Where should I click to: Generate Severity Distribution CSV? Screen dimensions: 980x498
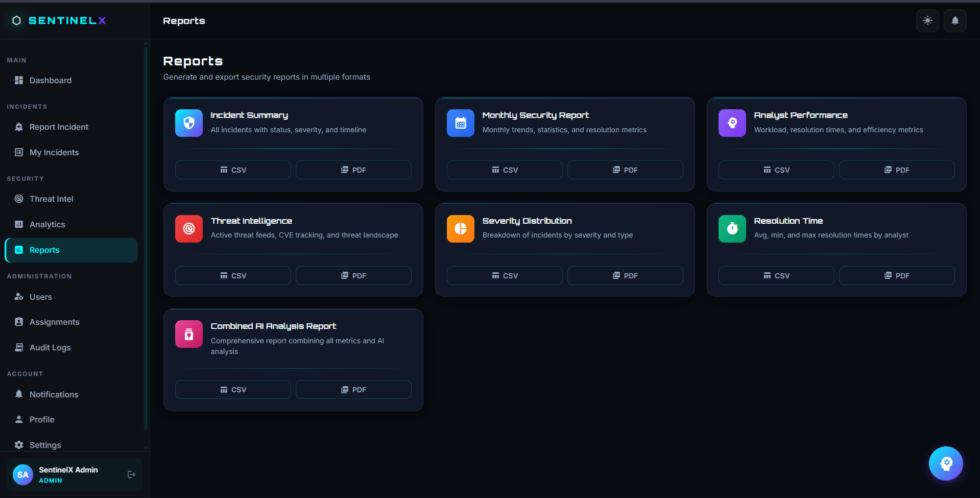click(x=505, y=276)
